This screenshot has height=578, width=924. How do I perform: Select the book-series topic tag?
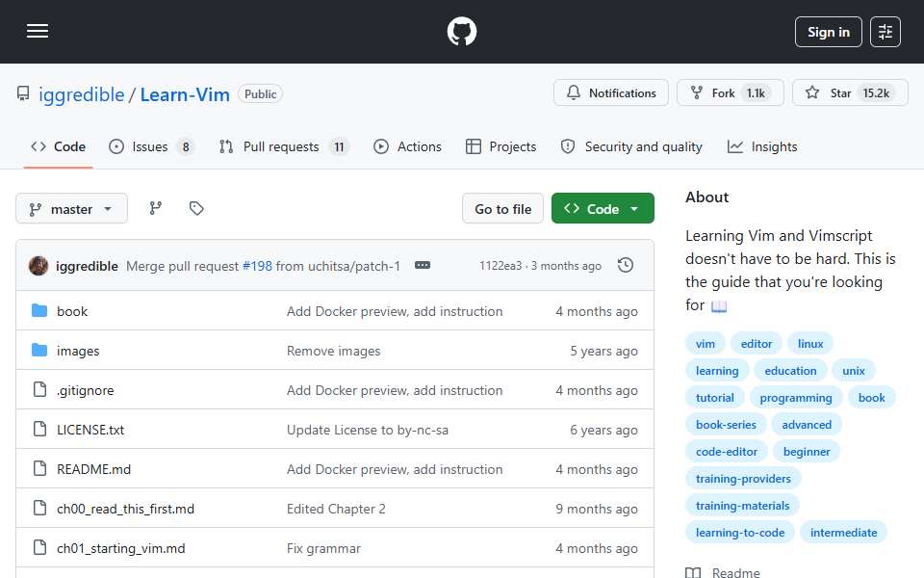(726, 425)
